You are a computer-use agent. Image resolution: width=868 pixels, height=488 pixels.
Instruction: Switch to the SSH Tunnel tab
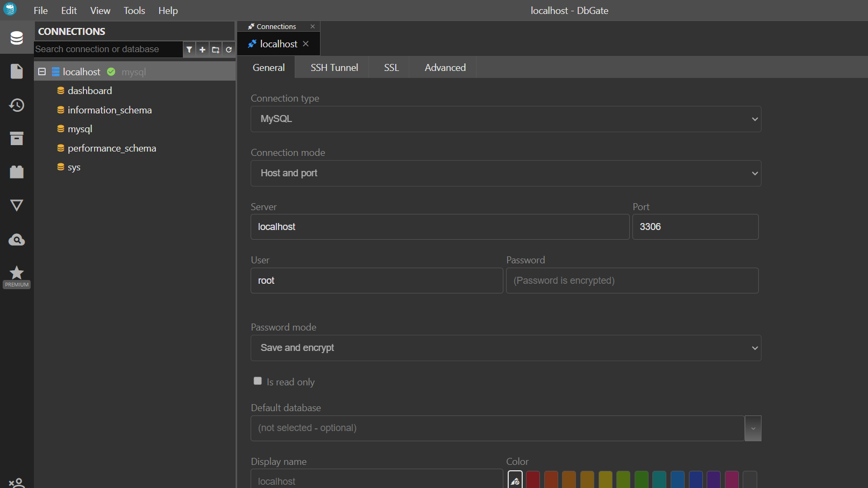[334, 68]
